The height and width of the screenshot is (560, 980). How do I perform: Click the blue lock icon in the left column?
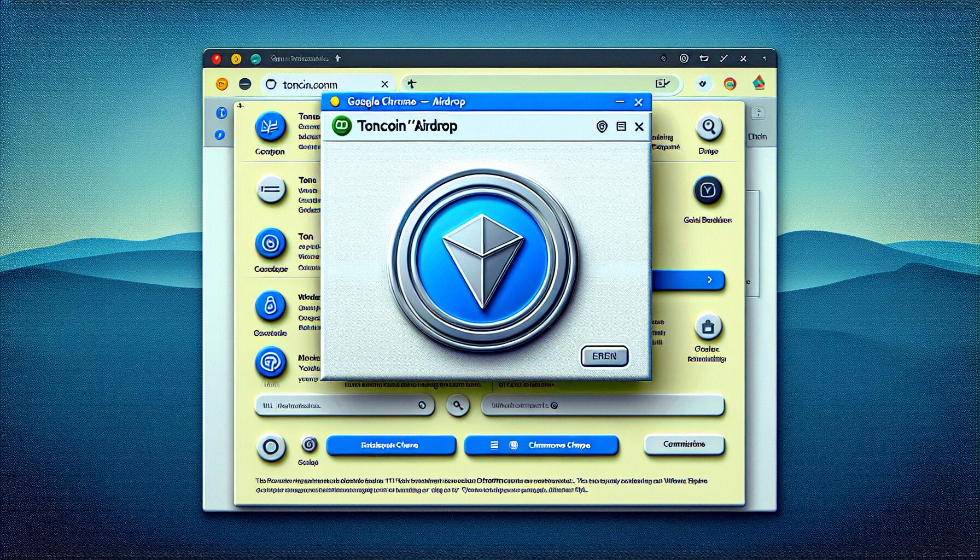click(270, 306)
